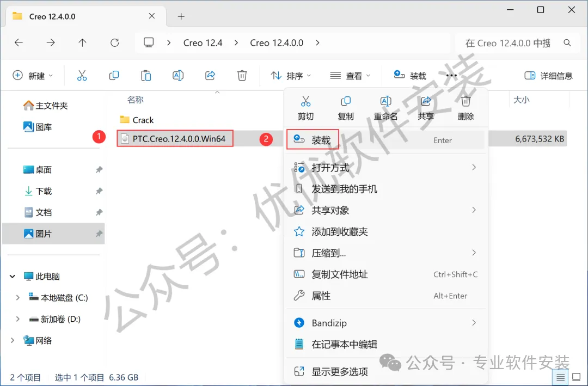588x386 pixels.
Task: Select the Creo 12.4.0.0 tab
Action: coord(86,16)
